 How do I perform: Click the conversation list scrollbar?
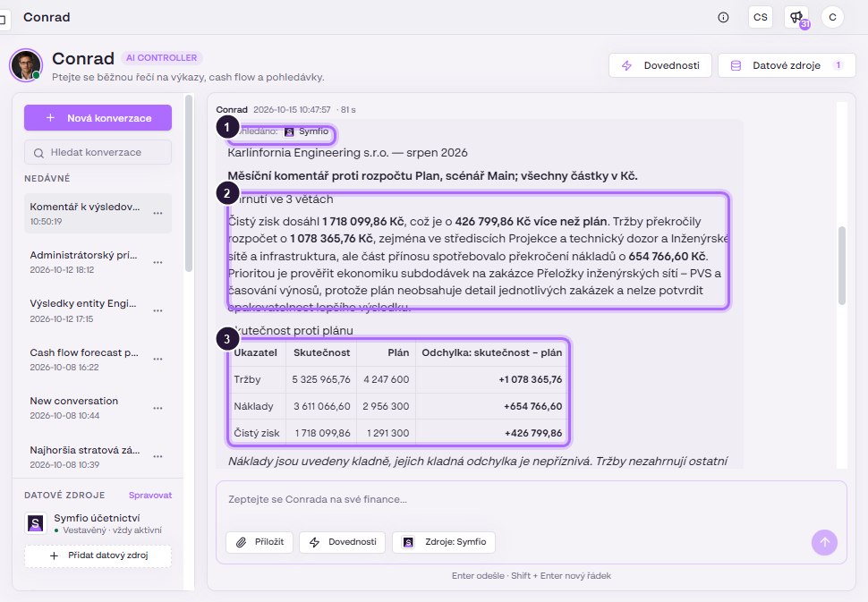coord(189,183)
